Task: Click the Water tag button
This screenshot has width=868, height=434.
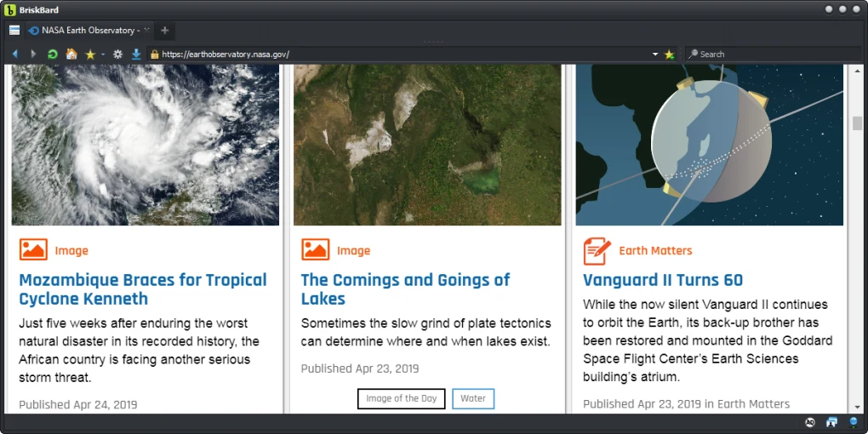Action: [x=473, y=398]
